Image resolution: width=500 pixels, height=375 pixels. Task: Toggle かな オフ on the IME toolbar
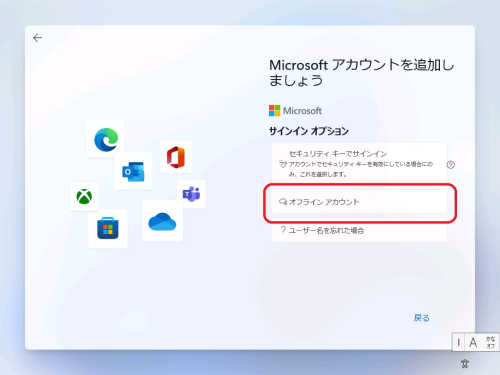(490, 342)
